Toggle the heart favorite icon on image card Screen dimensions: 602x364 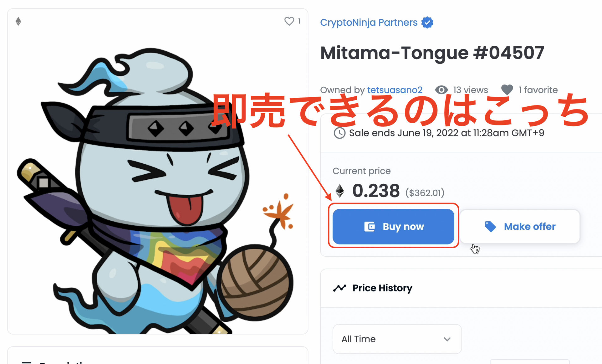click(x=289, y=21)
